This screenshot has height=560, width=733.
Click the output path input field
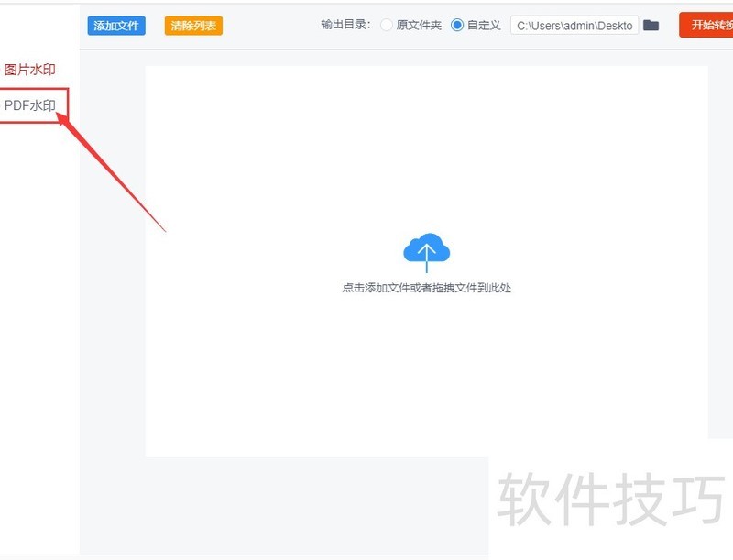pyautogui.click(x=574, y=26)
